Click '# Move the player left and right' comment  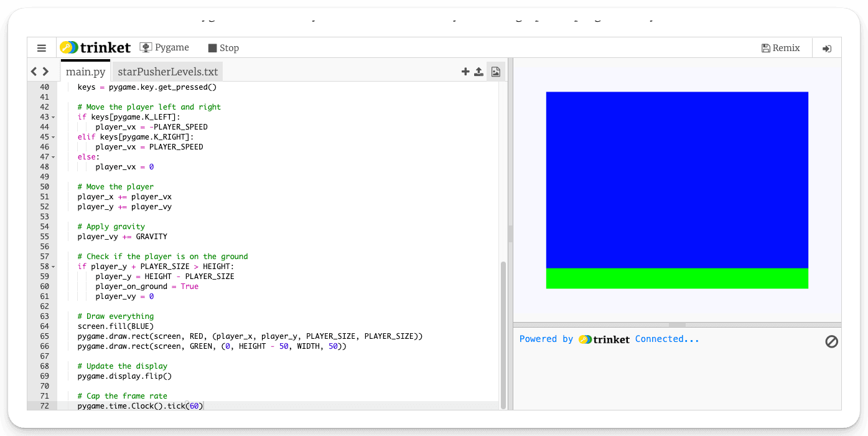click(x=149, y=107)
